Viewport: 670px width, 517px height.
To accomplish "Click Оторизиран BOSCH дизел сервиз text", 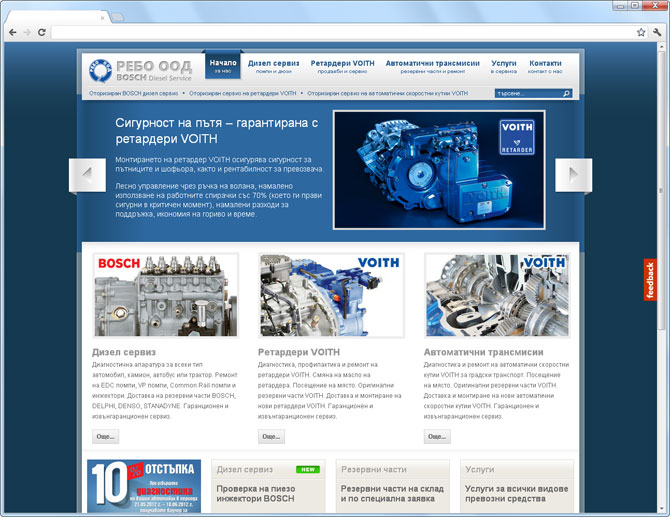I will click(x=133, y=93).
